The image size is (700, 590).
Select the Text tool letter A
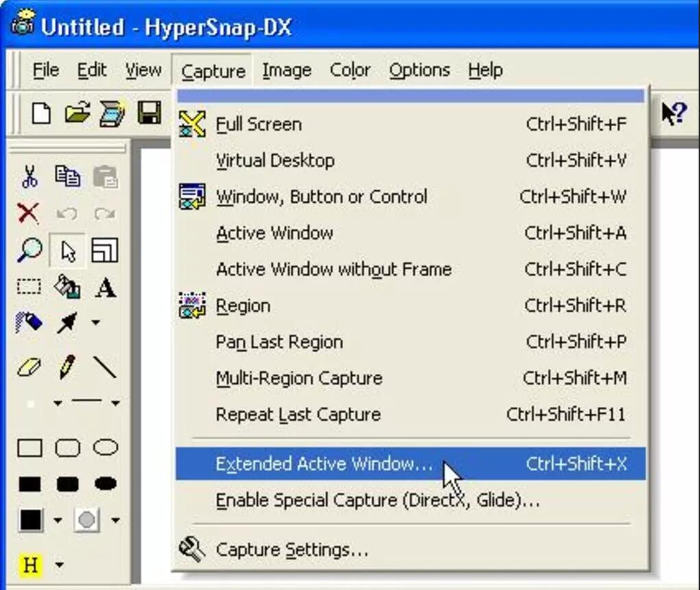[105, 287]
